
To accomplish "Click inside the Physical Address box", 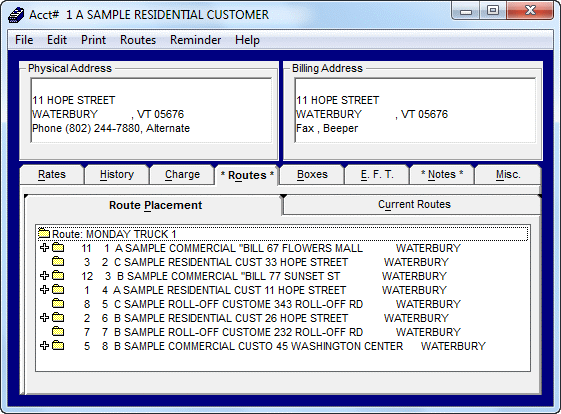I will pos(151,110).
